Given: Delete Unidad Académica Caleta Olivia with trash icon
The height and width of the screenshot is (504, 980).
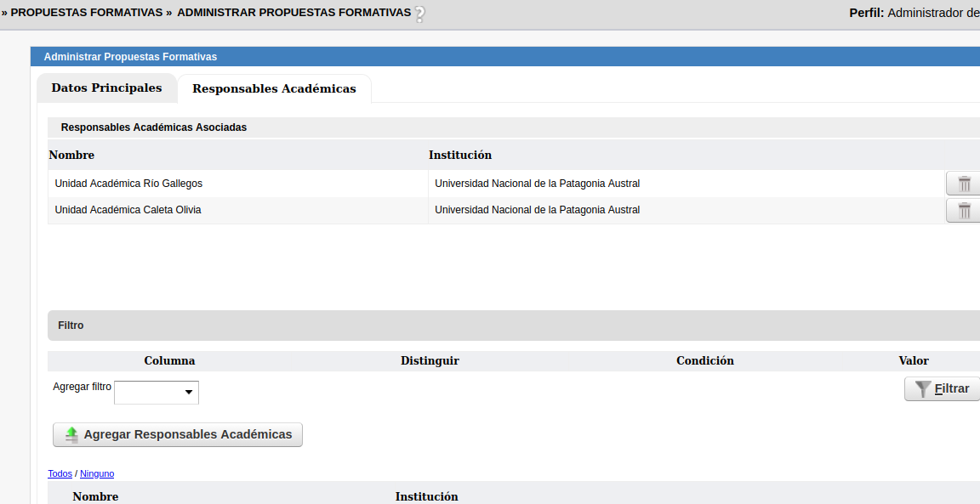Looking at the screenshot, I should pos(964,211).
